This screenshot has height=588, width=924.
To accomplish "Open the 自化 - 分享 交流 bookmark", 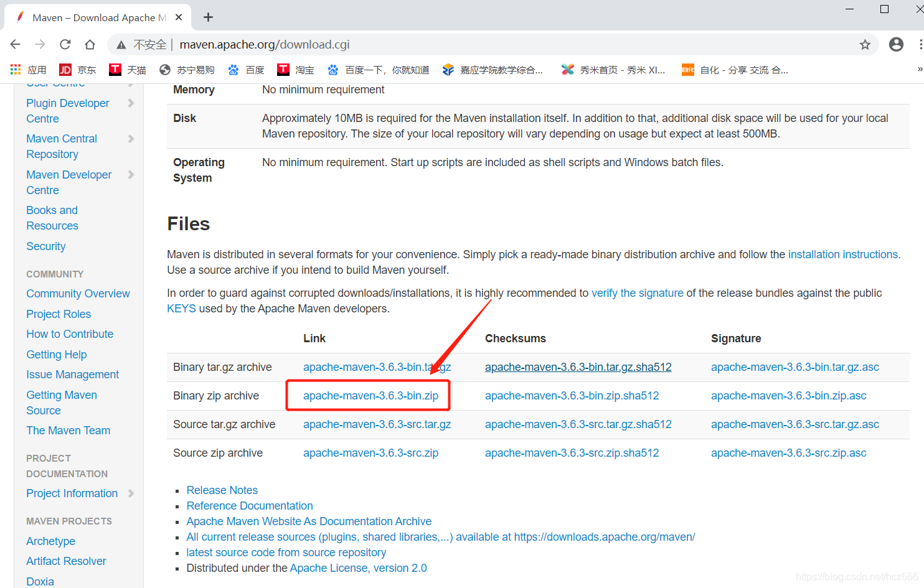I will click(x=735, y=70).
